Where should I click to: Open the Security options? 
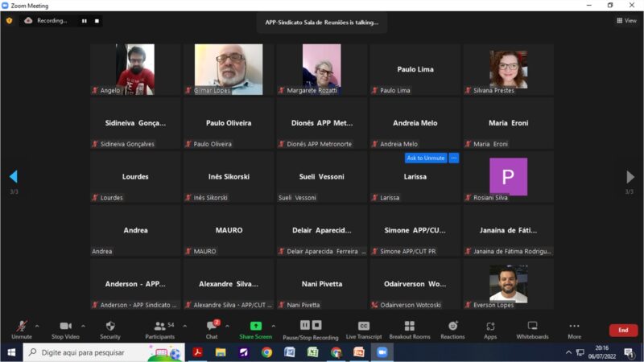110,328
